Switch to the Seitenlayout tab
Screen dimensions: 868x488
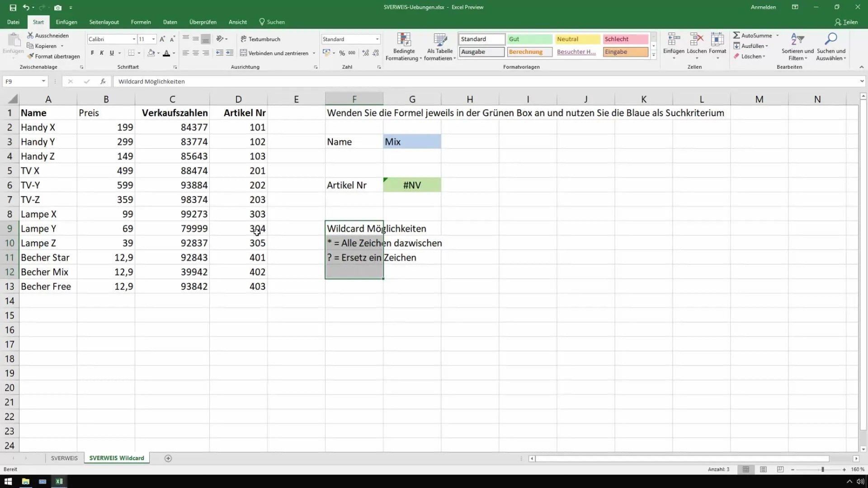104,22
